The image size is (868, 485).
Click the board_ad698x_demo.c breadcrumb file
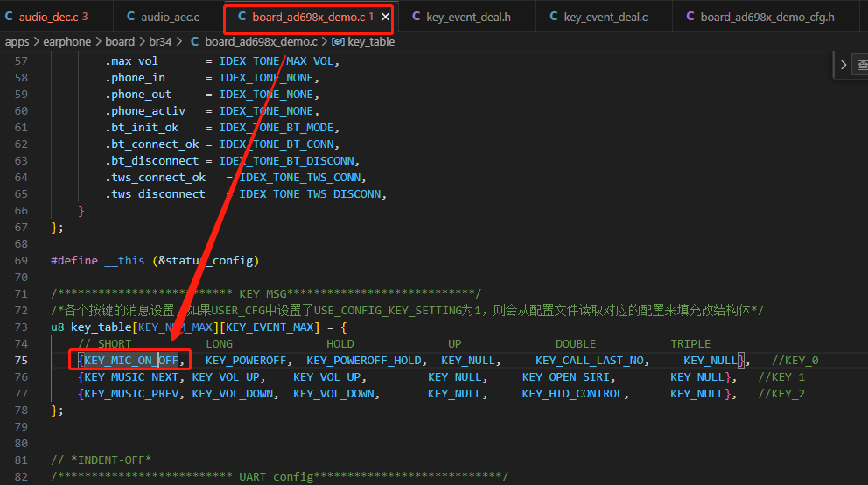coord(261,41)
